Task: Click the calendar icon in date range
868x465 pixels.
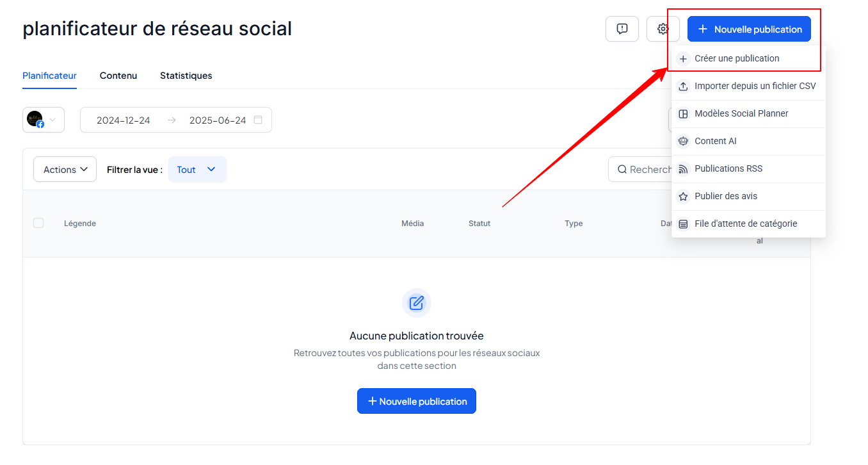Action: coord(258,120)
